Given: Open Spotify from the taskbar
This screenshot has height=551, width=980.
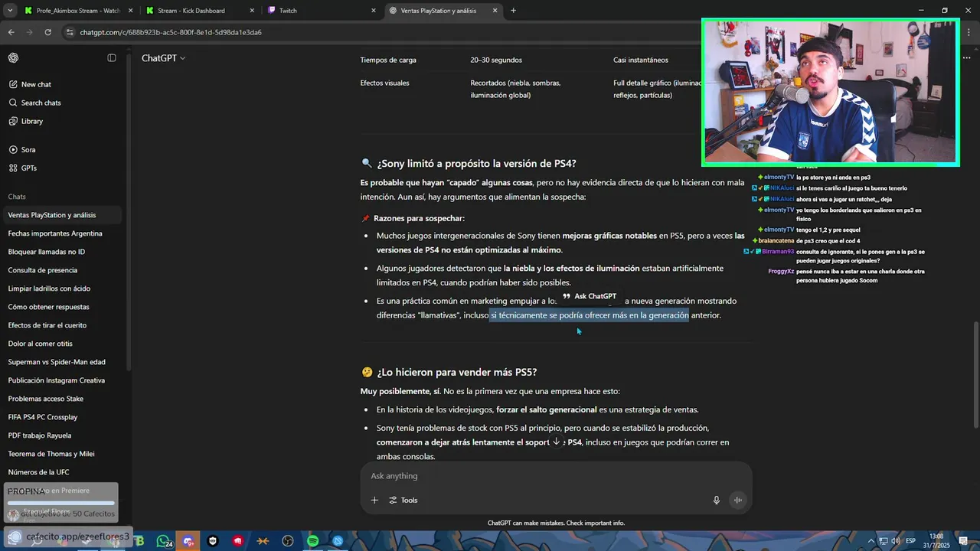Looking at the screenshot, I should [x=313, y=541].
